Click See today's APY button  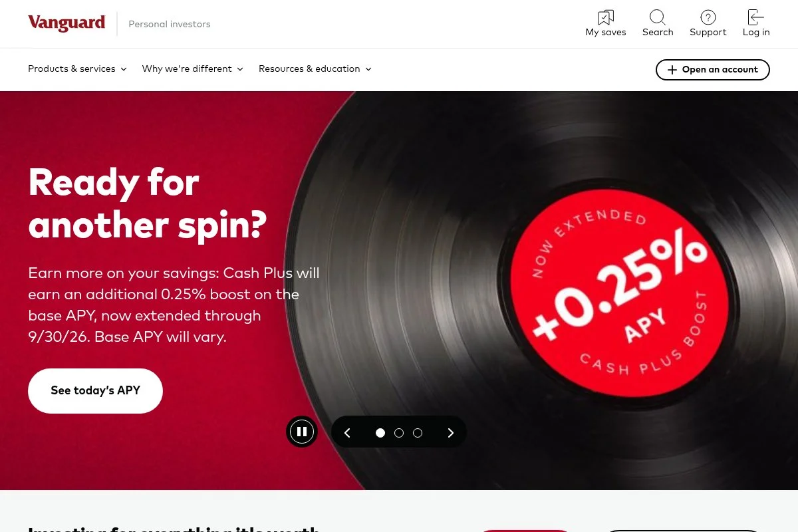click(x=95, y=391)
